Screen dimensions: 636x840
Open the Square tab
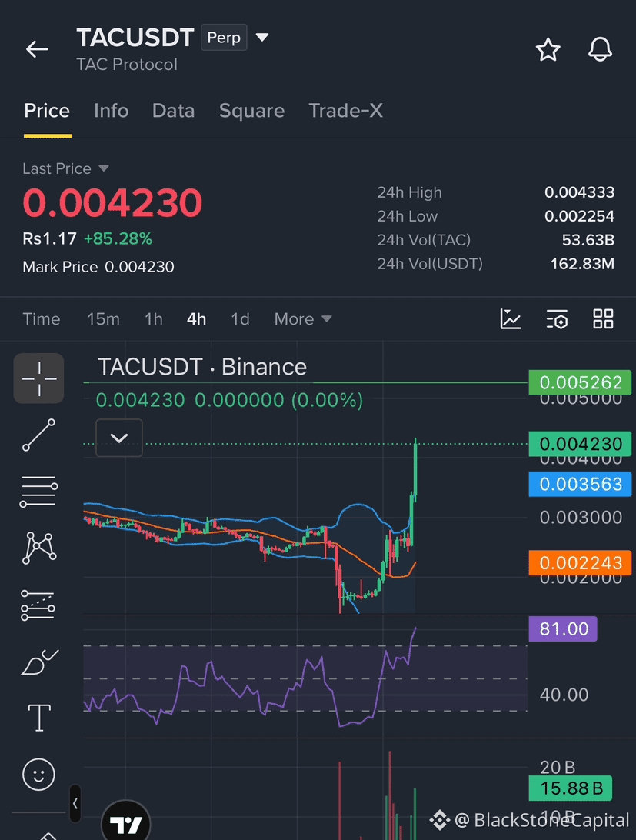tap(251, 111)
